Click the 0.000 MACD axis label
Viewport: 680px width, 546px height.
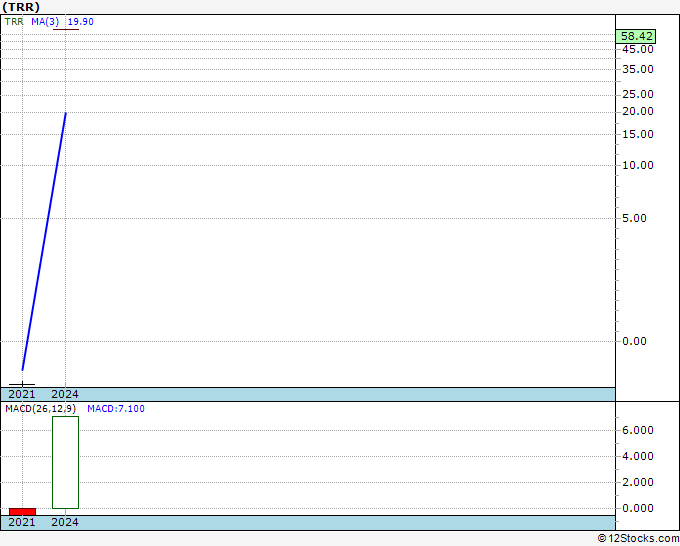click(x=638, y=508)
